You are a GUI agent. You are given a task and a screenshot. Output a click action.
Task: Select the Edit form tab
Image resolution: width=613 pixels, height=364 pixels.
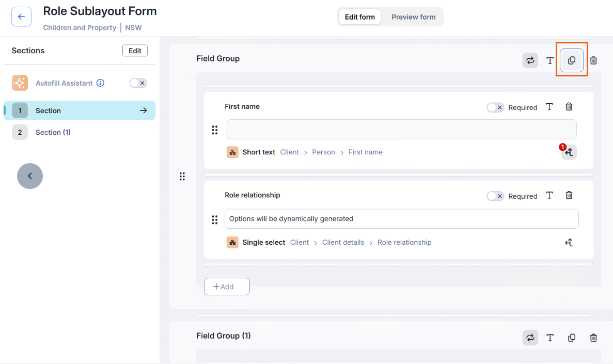[360, 17]
